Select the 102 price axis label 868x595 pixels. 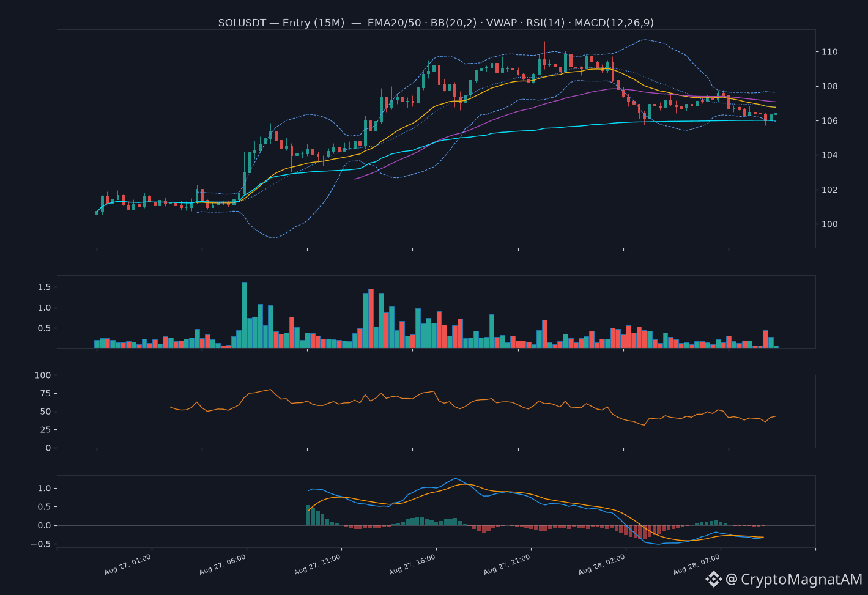(829, 190)
